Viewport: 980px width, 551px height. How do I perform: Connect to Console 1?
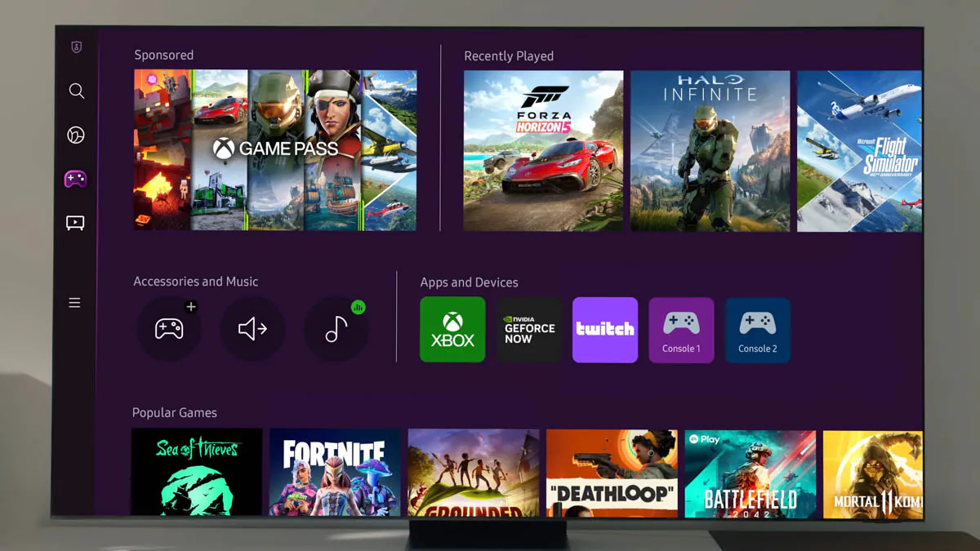(x=681, y=330)
